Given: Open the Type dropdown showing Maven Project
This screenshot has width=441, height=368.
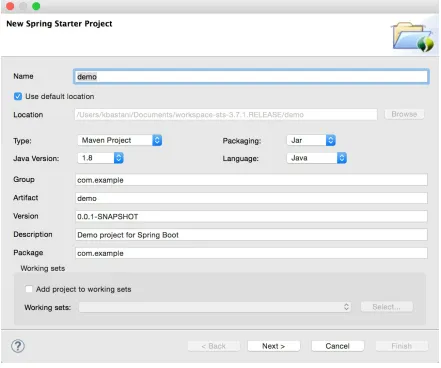Looking at the screenshot, I should (120, 140).
